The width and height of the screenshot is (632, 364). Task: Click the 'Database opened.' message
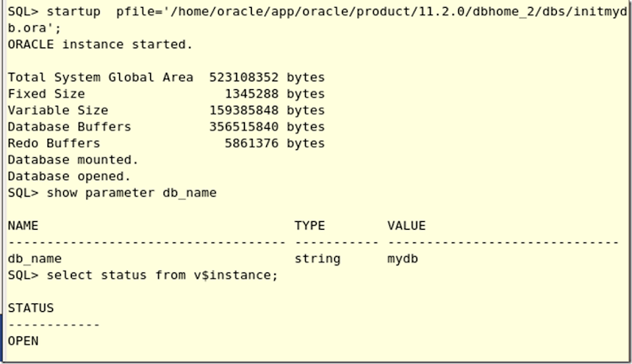click(x=69, y=176)
